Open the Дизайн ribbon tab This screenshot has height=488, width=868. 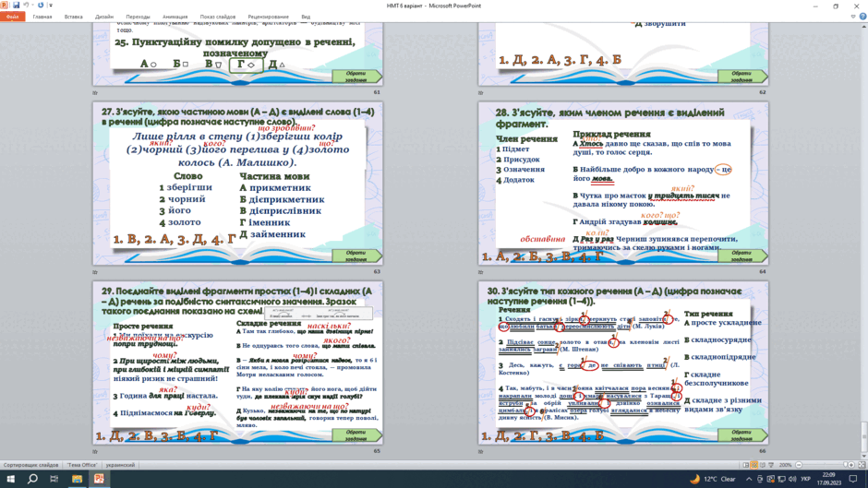(104, 17)
